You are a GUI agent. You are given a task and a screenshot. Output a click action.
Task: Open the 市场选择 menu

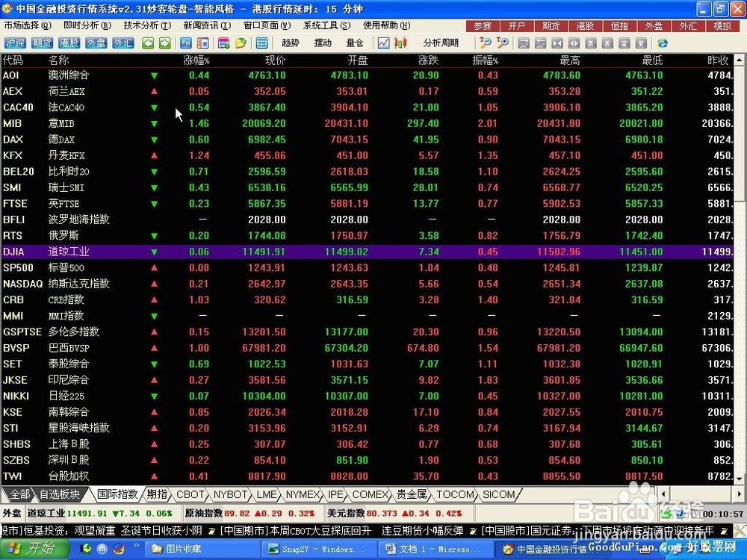27,25
